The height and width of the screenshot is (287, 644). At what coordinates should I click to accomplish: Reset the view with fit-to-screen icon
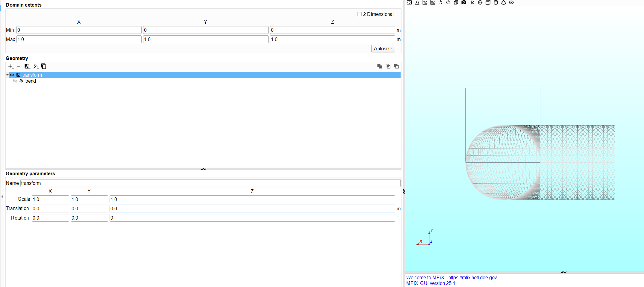pos(409,2)
